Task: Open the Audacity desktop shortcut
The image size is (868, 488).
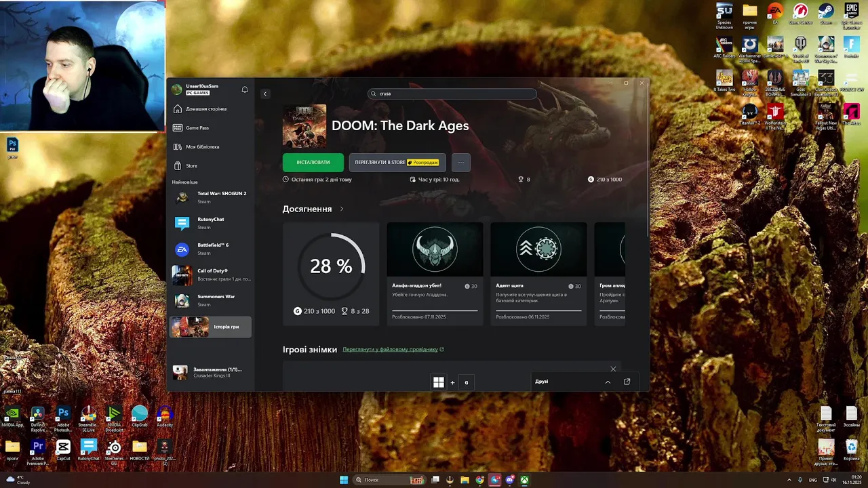Action: coord(165,417)
